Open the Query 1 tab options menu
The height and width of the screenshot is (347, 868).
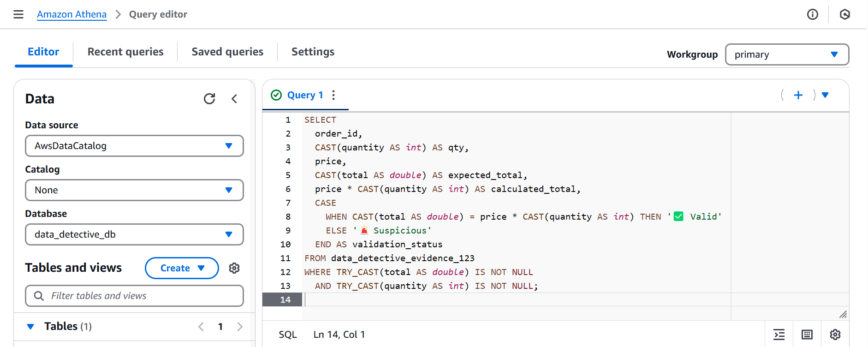click(333, 95)
